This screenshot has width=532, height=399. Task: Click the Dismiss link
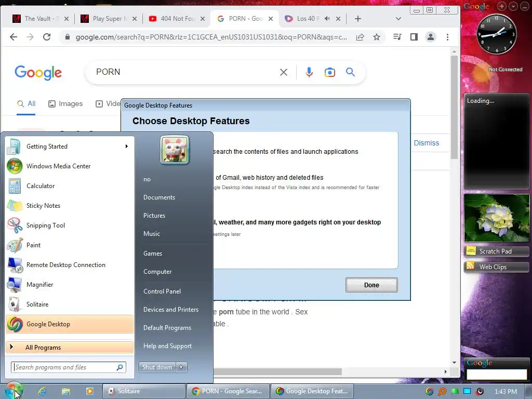click(x=426, y=143)
